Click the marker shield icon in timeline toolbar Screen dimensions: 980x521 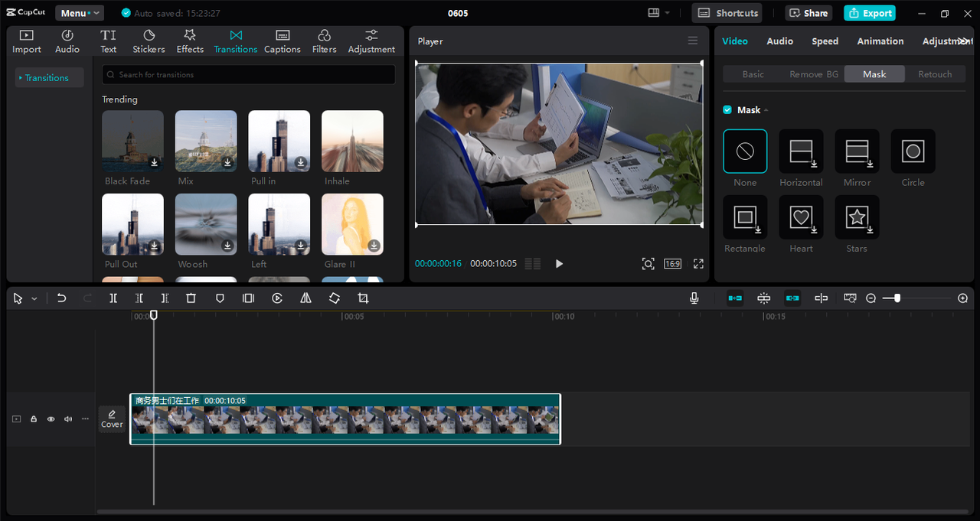tap(220, 298)
